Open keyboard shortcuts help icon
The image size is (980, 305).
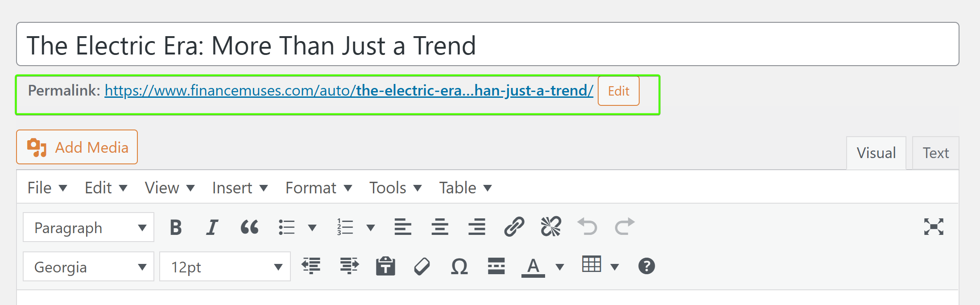coord(646,267)
